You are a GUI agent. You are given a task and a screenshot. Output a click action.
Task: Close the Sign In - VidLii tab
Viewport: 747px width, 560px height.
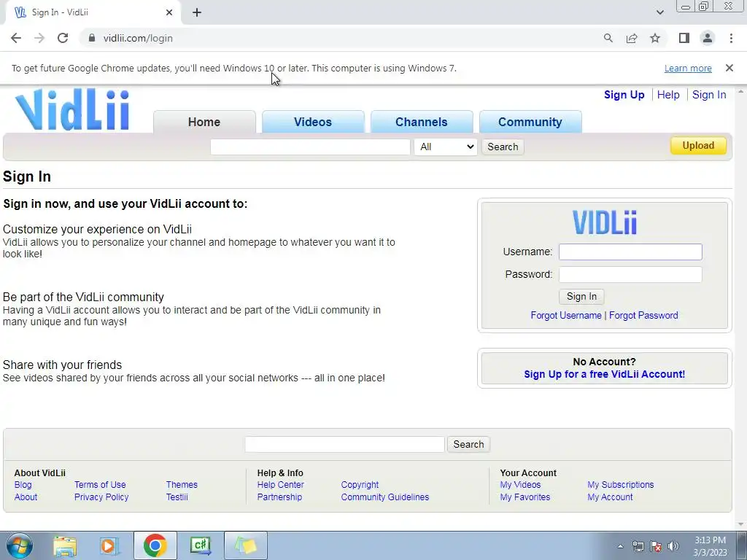(169, 12)
